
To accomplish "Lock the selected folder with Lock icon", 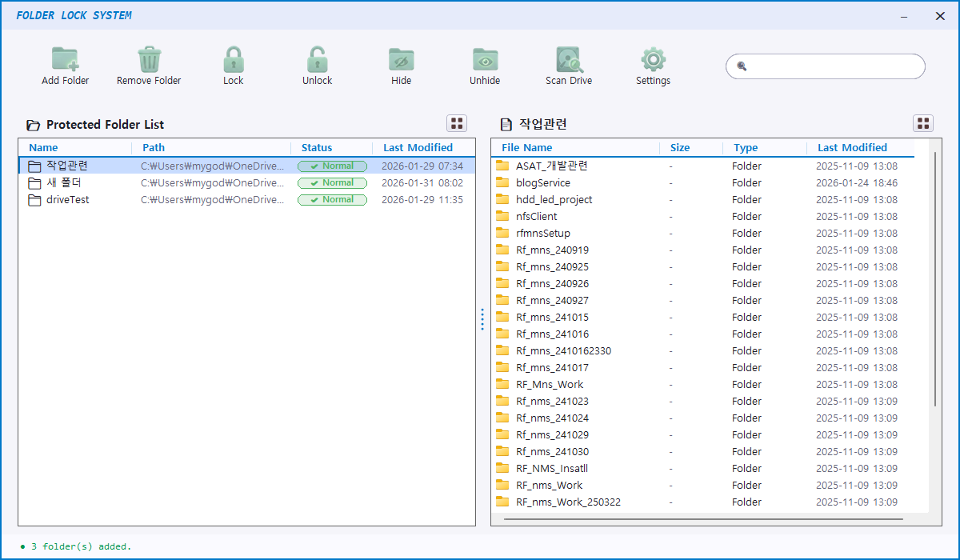I will [x=234, y=59].
